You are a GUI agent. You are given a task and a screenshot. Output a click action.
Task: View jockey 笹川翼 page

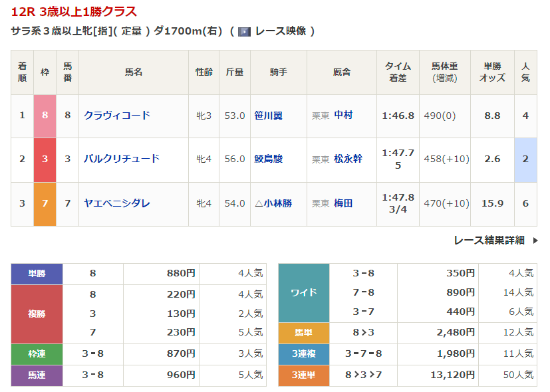pos(268,116)
